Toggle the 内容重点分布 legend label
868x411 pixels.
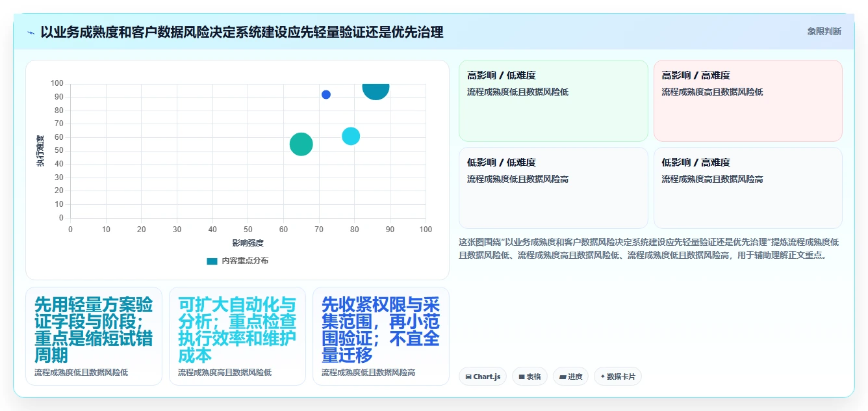point(245,261)
